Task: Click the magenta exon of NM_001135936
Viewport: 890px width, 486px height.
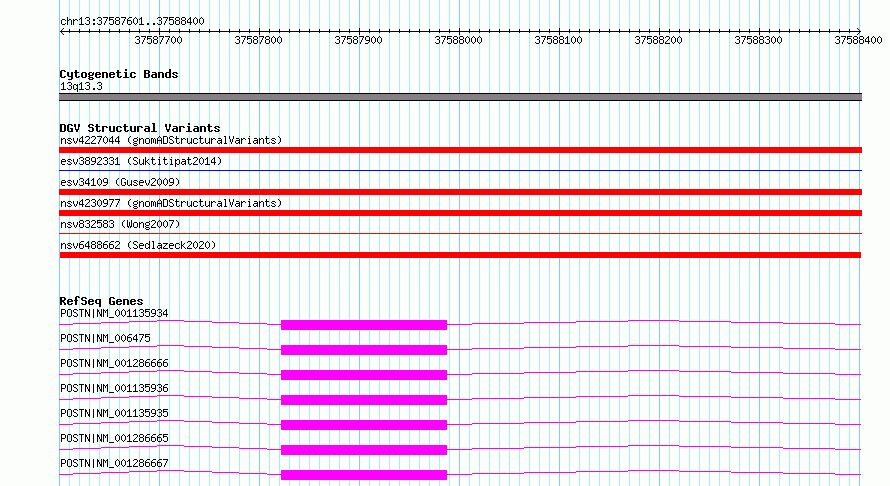Action: [x=364, y=400]
